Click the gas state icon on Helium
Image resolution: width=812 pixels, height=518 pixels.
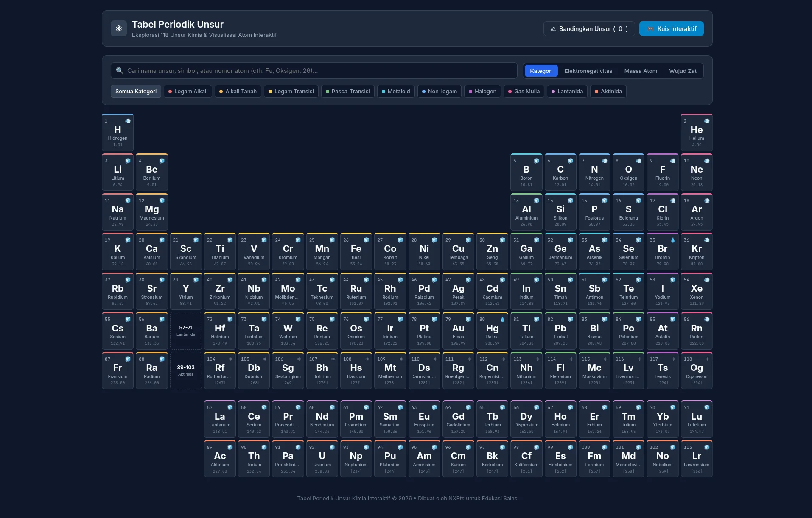(707, 121)
